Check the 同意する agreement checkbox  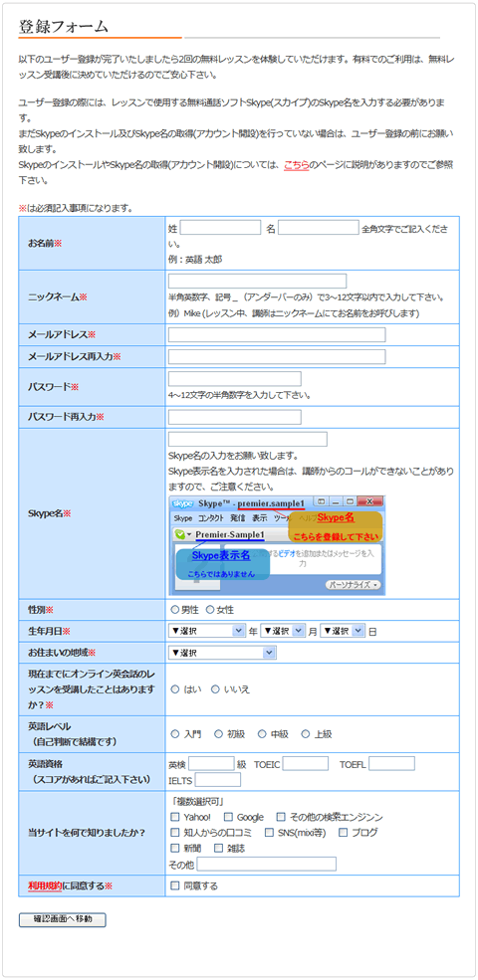[175, 886]
